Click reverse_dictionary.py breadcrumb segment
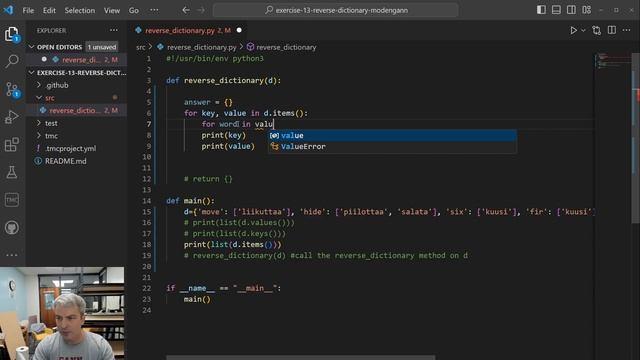Screen dimensions: 640x360 point(197,47)
